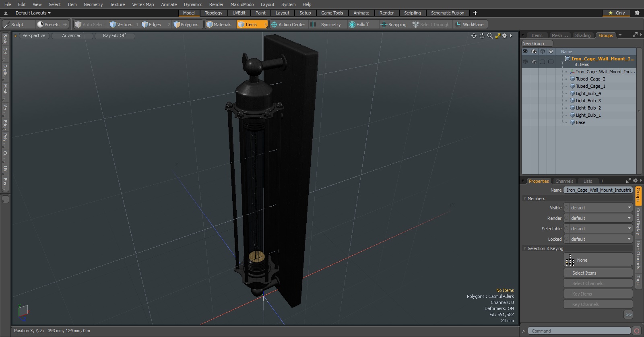Image resolution: width=644 pixels, height=337 pixels.
Task: Click the selection set tree icon next to None
Action: coord(570,260)
